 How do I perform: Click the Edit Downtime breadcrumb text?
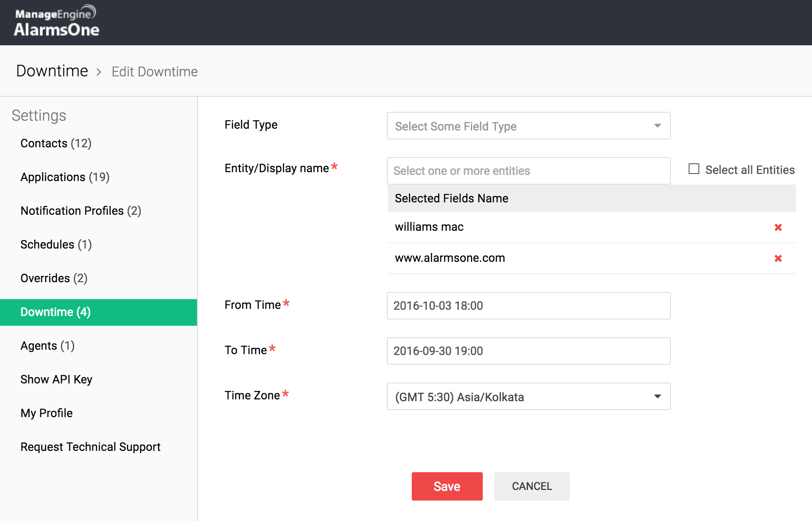pyautogui.click(x=154, y=71)
